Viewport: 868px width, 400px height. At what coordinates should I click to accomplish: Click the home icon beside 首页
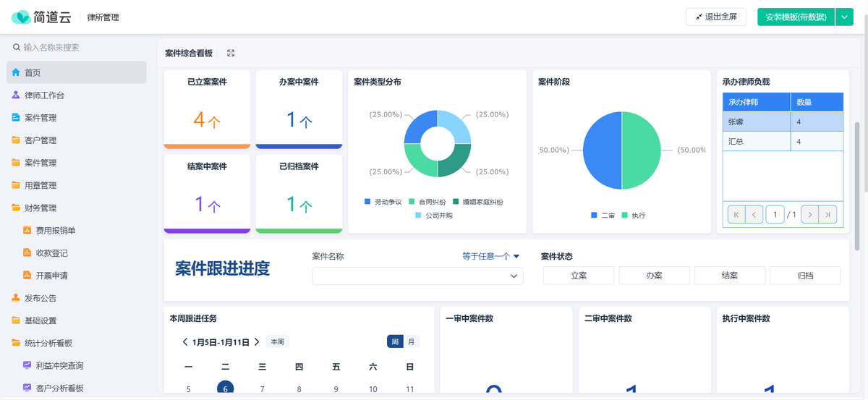pyautogui.click(x=16, y=72)
